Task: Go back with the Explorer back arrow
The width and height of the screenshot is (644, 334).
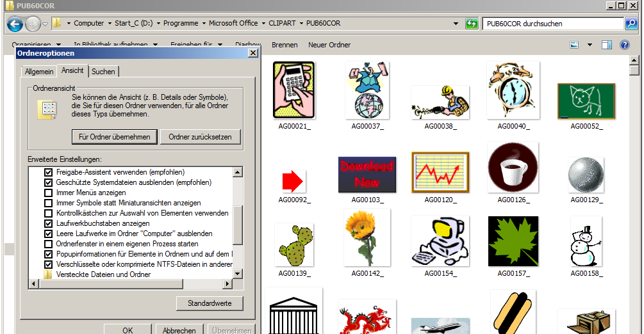Action: click(x=15, y=24)
